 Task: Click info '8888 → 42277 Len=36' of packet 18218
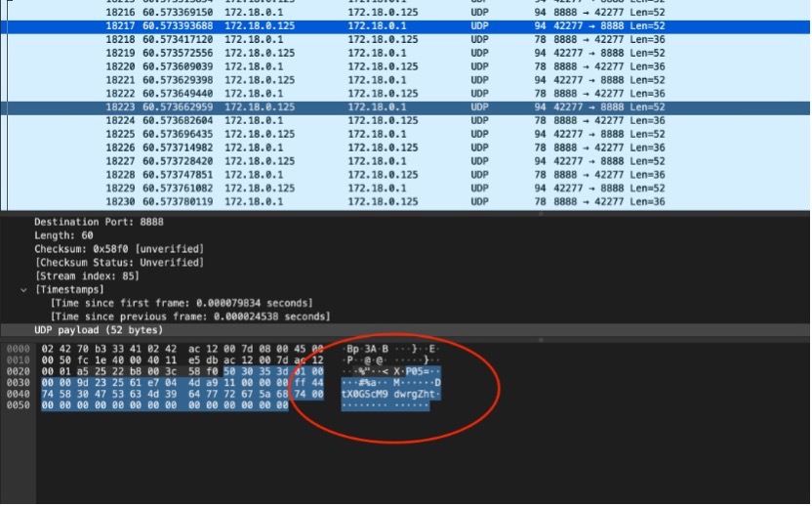click(x=610, y=39)
